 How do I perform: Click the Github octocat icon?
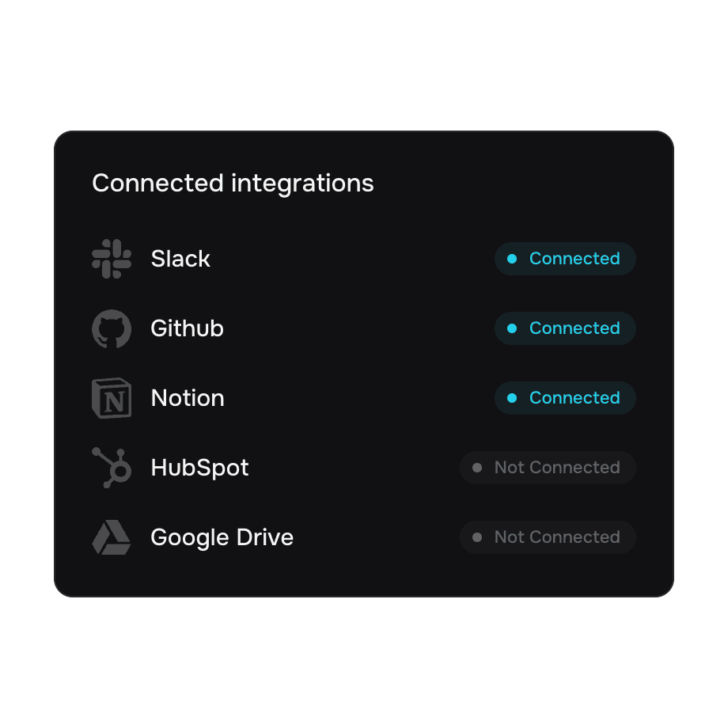[x=112, y=328]
